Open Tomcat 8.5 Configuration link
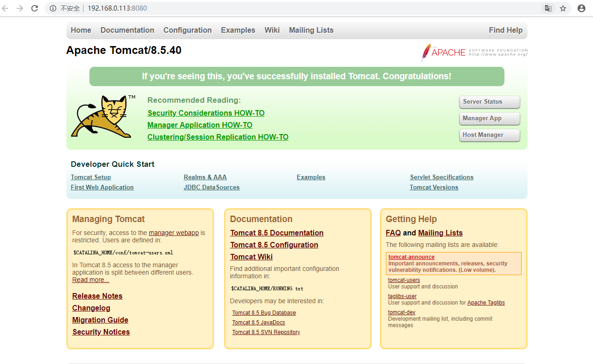The image size is (593, 364). (274, 245)
